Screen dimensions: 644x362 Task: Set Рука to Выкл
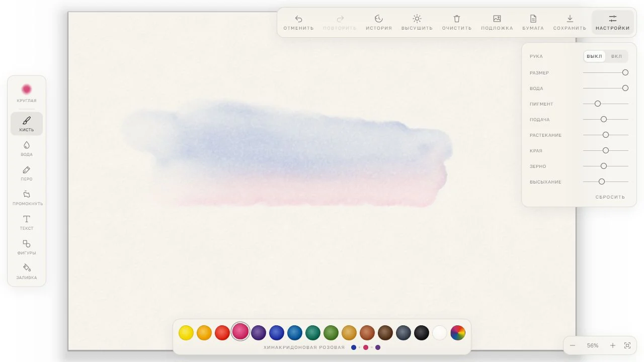[594, 56]
